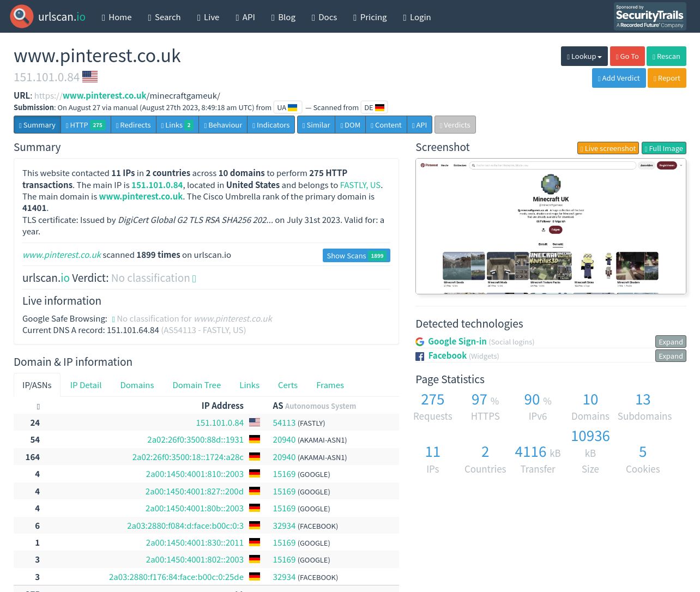This screenshot has width=700, height=592.
Task: Click the green Rescan button
Action: (x=666, y=56)
